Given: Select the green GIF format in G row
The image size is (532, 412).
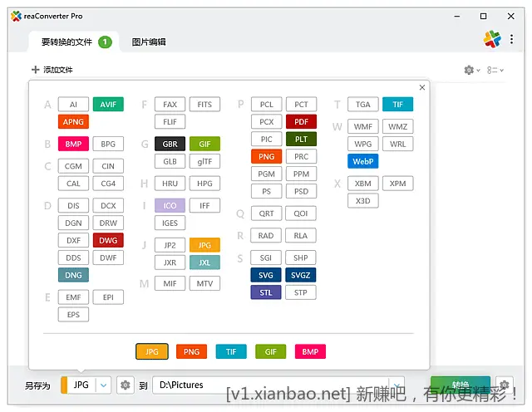Looking at the screenshot, I should (204, 144).
